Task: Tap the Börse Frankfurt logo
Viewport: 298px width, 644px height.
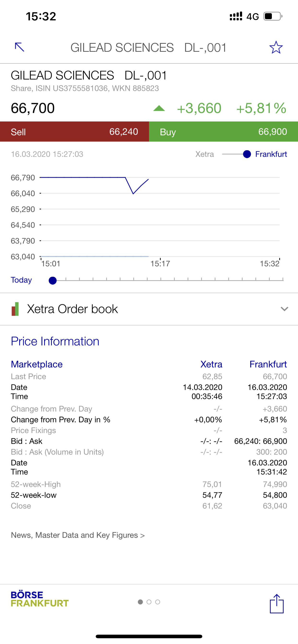Action: pyautogui.click(x=40, y=599)
